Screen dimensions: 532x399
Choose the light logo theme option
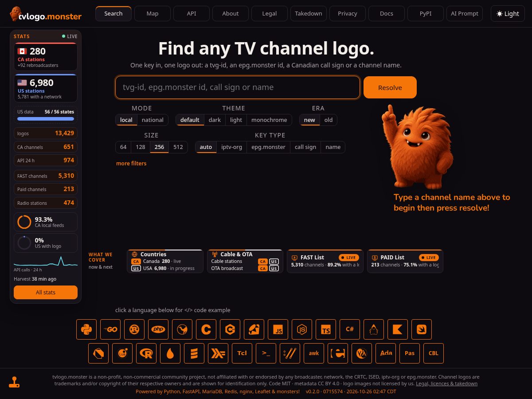(236, 120)
